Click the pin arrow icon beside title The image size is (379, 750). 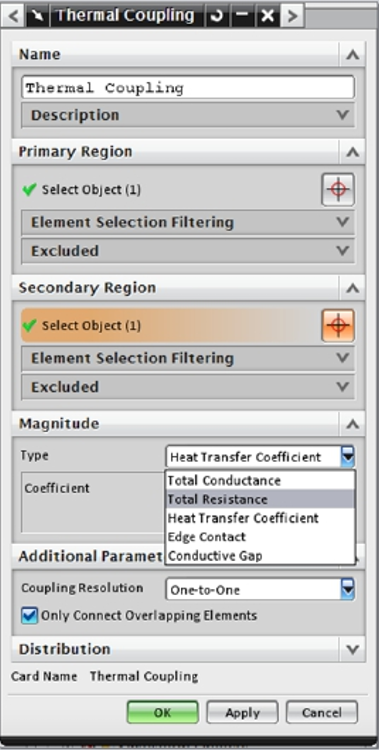(38, 16)
